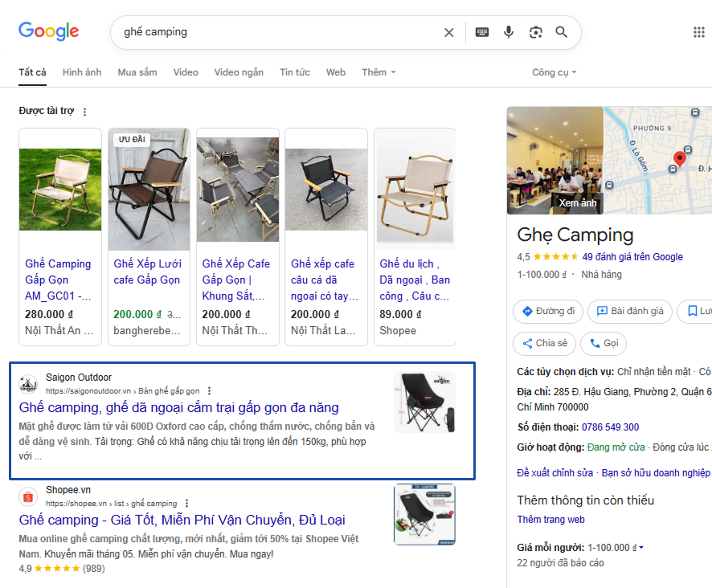Click the Bạn sở hữu doanh nghiệp link
712x588 pixels.
(656, 473)
